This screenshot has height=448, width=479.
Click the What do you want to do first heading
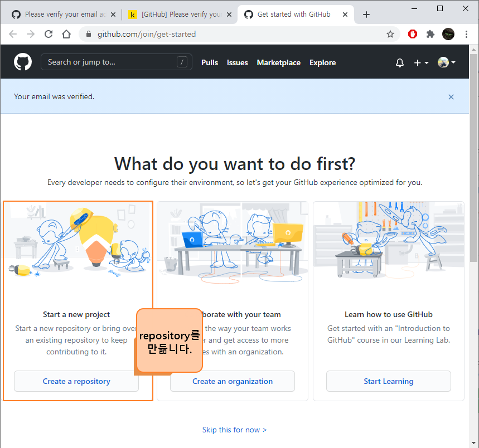[x=235, y=164]
